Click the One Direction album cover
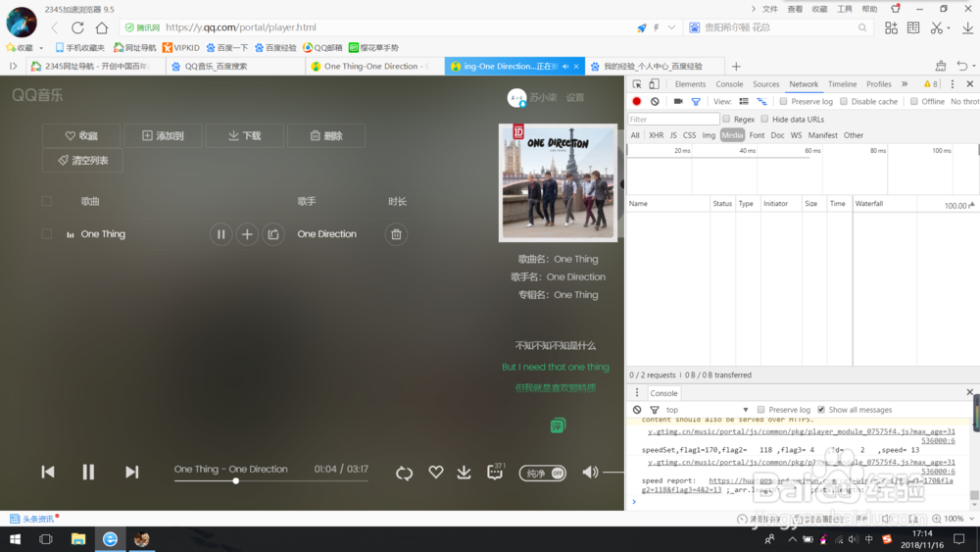Viewport: 980px width, 552px height. tap(559, 182)
